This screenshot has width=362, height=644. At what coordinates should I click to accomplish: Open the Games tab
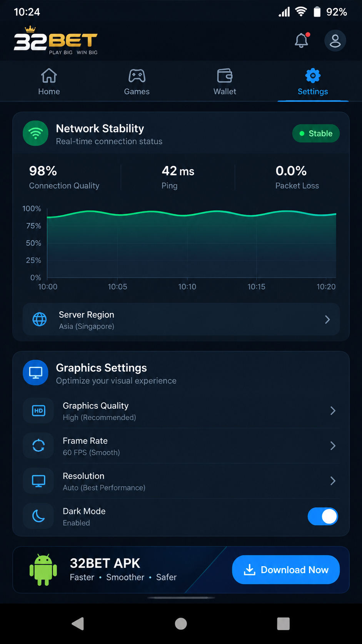(x=137, y=82)
